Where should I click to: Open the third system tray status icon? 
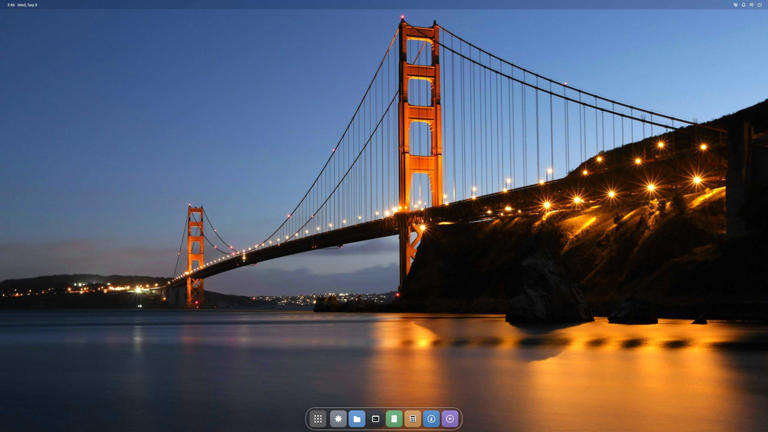pyautogui.click(x=751, y=5)
